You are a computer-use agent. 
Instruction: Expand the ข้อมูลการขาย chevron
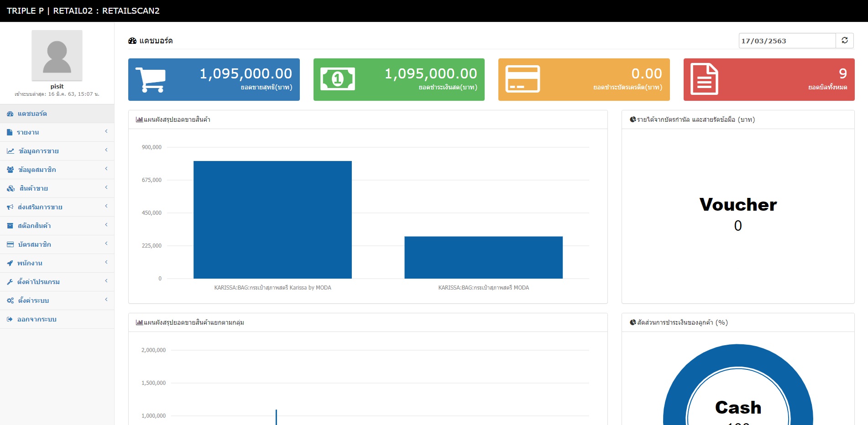tap(106, 150)
